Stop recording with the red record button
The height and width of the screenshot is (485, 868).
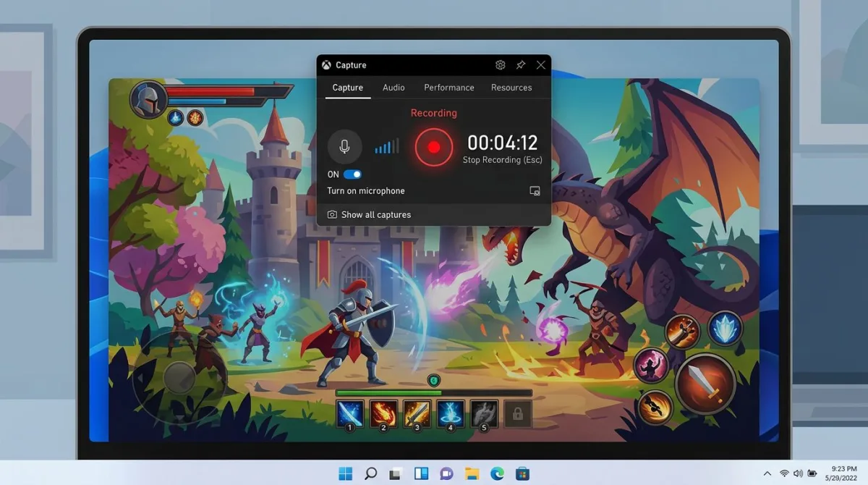(434, 147)
